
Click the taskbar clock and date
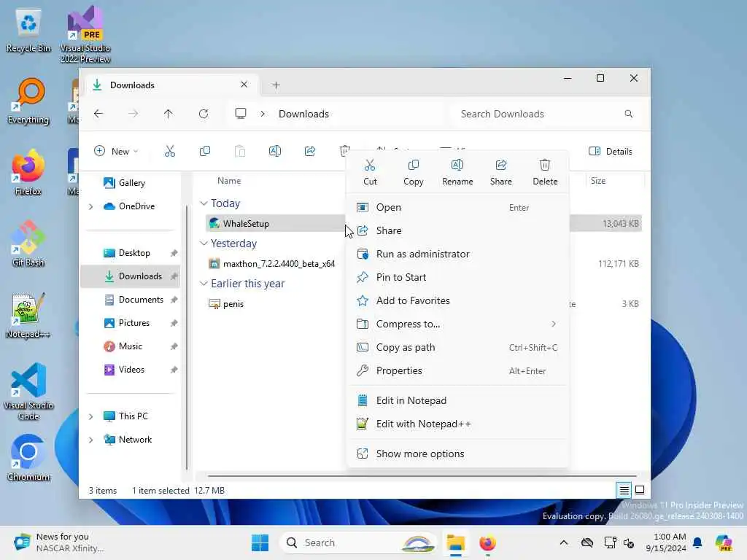(665, 542)
